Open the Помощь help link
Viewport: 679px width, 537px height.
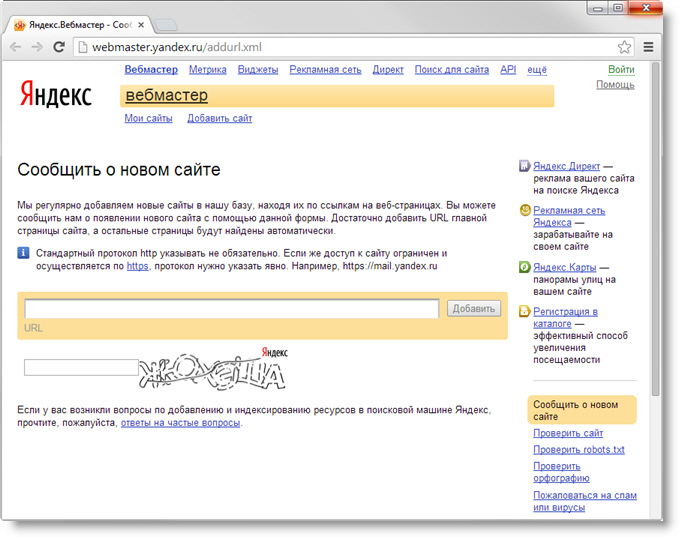pos(615,85)
